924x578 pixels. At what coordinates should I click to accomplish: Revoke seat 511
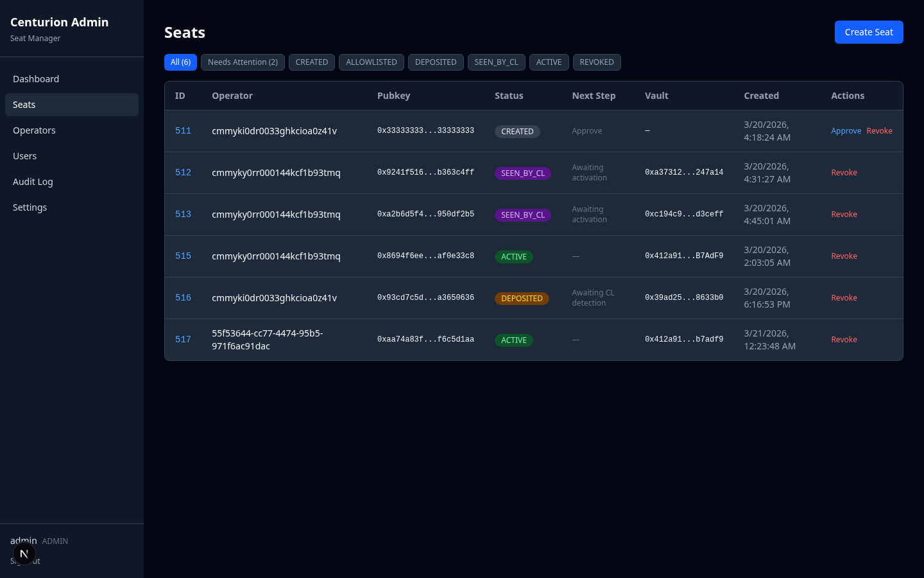[x=879, y=131]
